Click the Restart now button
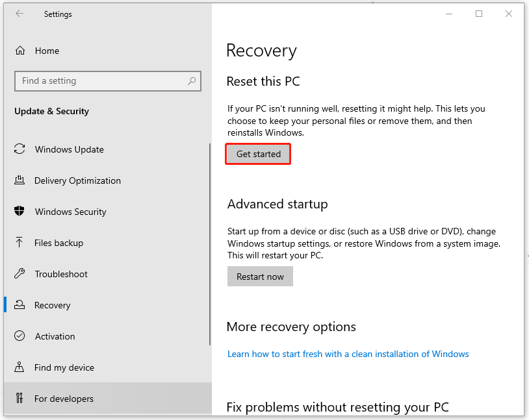529x420 pixels. click(x=260, y=277)
